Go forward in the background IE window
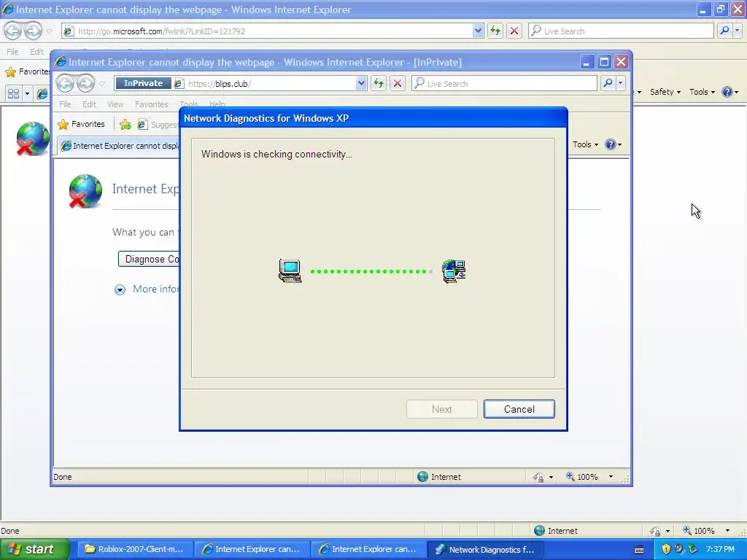The image size is (747, 560). click(x=33, y=31)
